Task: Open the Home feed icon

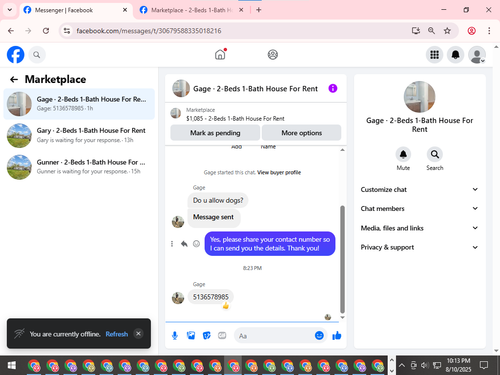Action: pos(220,54)
